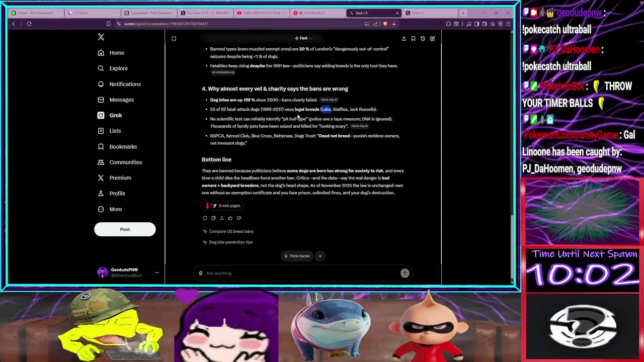This screenshot has width=644, height=362.
Task: Click the thumbs down on the response
Action: (238, 218)
